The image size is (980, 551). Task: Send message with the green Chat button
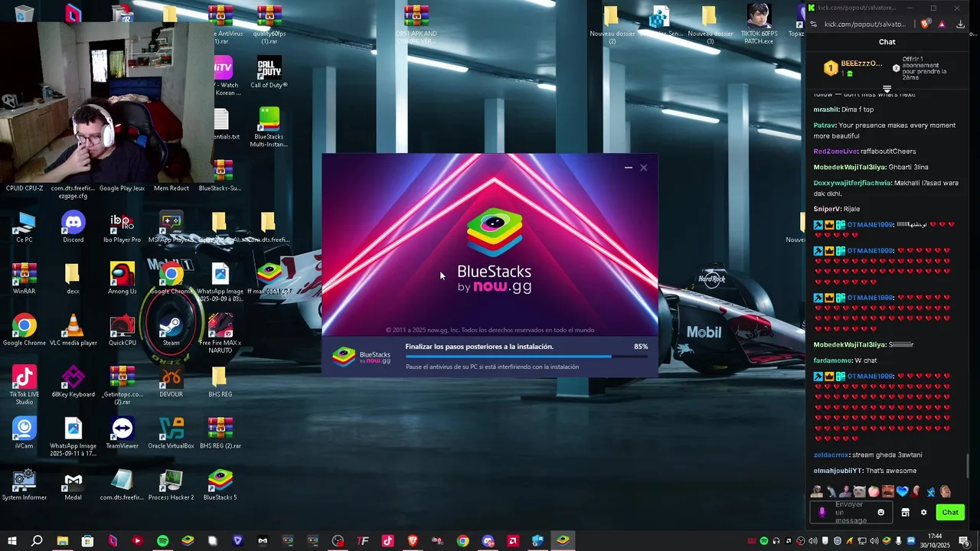pos(950,513)
